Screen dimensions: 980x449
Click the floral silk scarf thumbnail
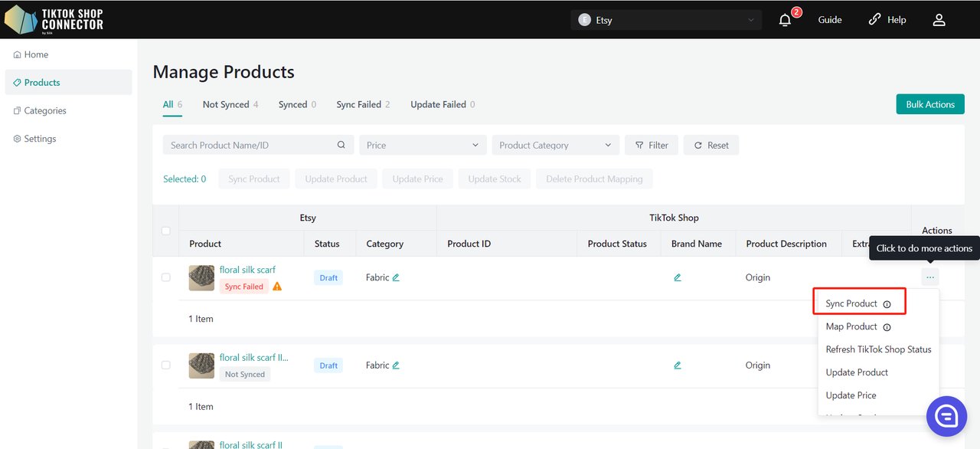tap(201, 278)
